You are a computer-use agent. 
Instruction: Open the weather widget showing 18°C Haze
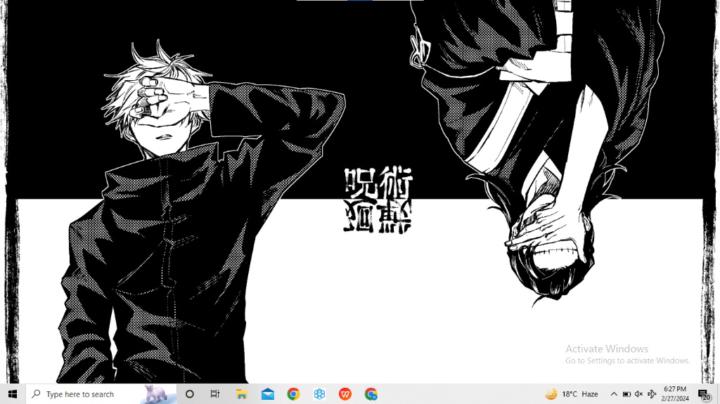pyautogui.click(x=572, y=394)
